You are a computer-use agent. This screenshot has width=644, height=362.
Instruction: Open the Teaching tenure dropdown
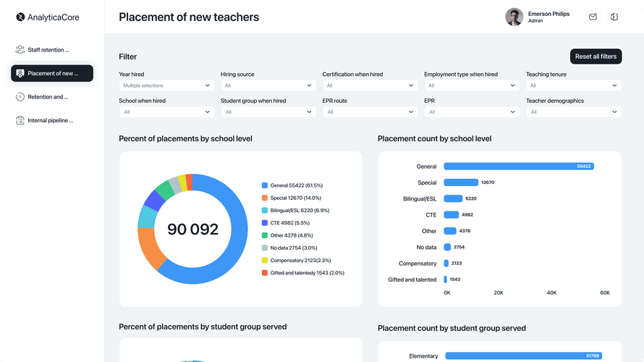tap(574, 85)
